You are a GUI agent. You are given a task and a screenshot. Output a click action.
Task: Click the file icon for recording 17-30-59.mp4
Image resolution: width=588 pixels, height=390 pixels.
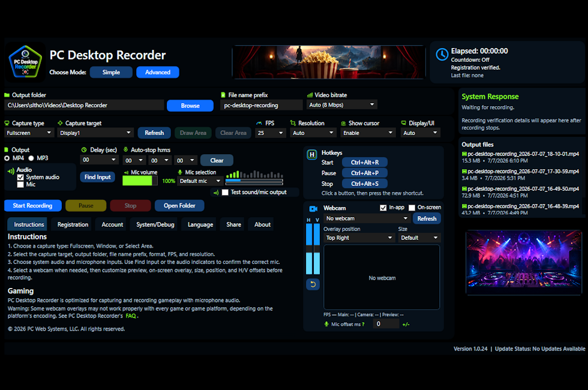[464, 172]
